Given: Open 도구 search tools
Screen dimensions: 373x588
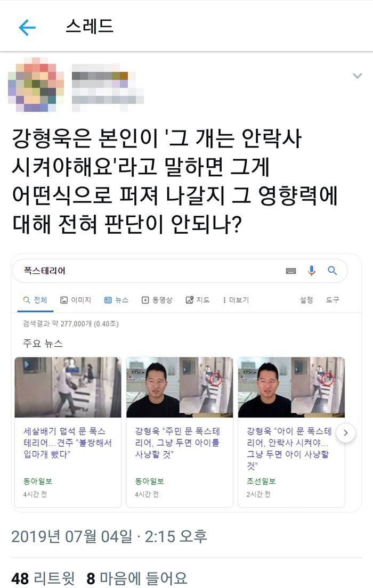Looking at the screenshot, I should 332,300.
